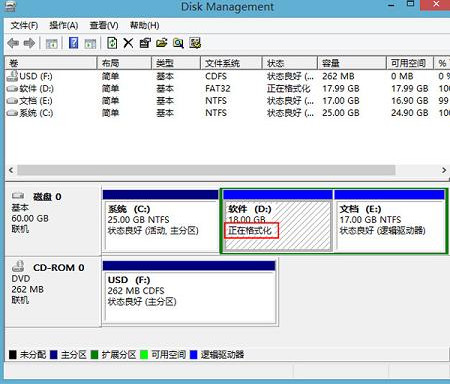Sort by the 类型 column header
This screenshot has height=384, width=450.
pos(176,63)
